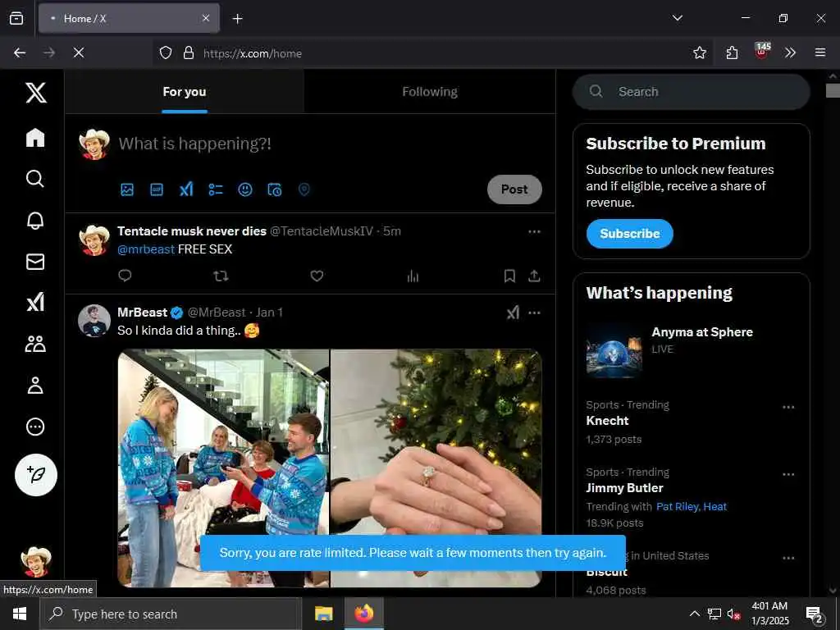Switch to the Following tab

click(430, 92)
